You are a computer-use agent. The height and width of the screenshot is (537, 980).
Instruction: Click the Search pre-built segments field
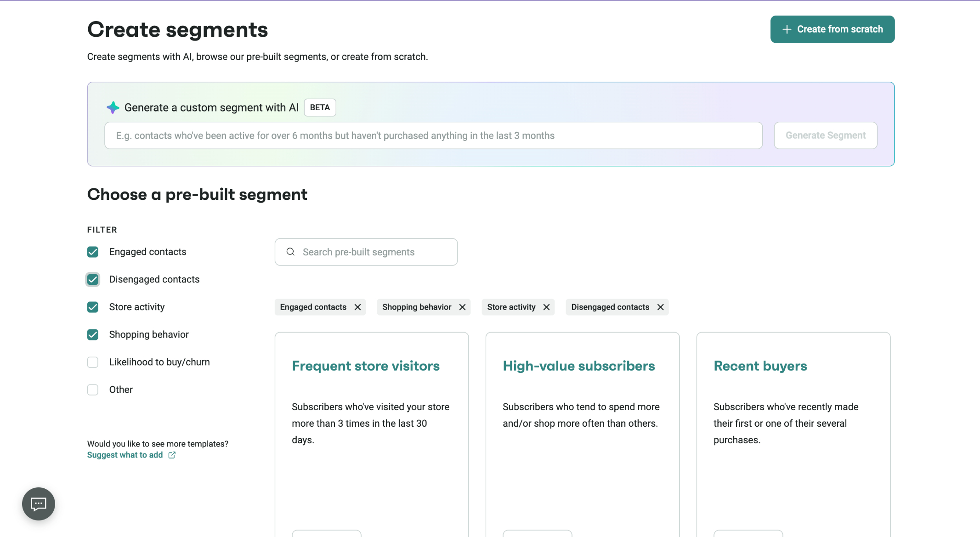point(366,252)
